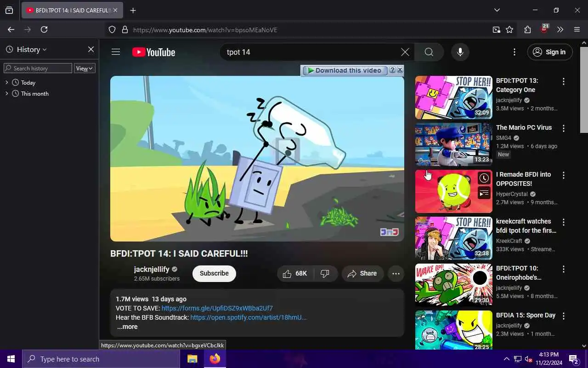
Task: Open the YouTube guide hamburger menu
Action: (116, 52)
